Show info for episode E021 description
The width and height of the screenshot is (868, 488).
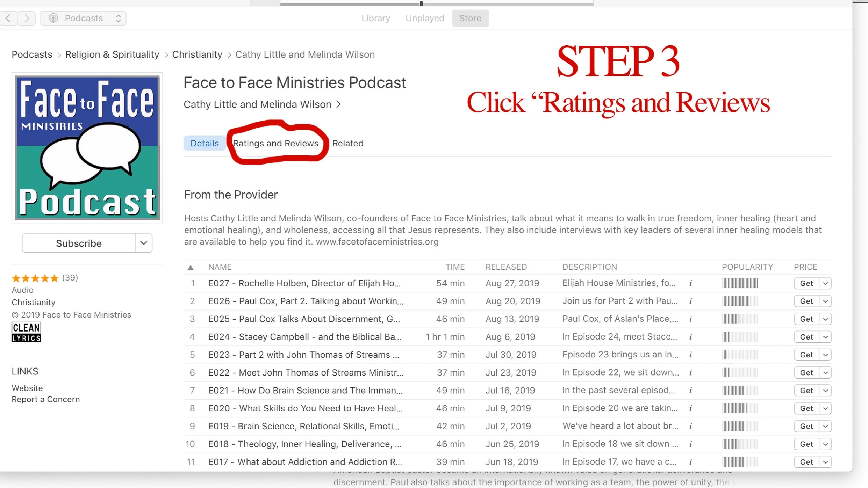pyautogui.click(x=690, y=390)
